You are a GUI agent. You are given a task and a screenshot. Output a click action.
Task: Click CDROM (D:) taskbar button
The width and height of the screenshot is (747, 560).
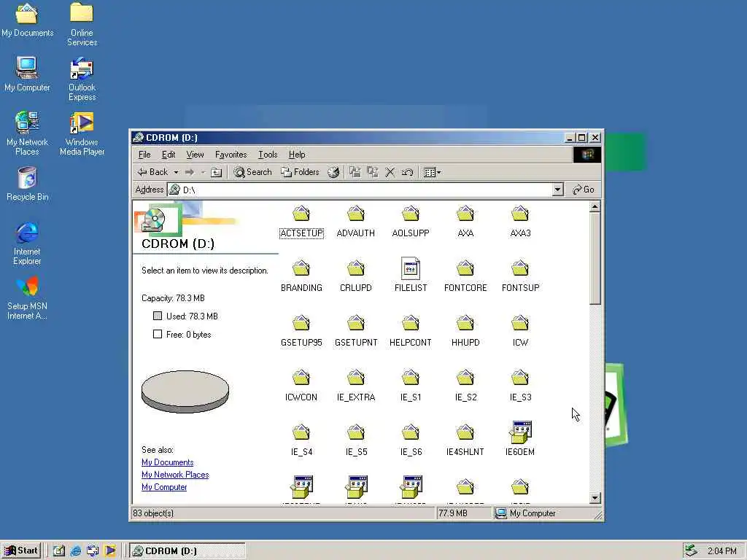pos(187,551)
